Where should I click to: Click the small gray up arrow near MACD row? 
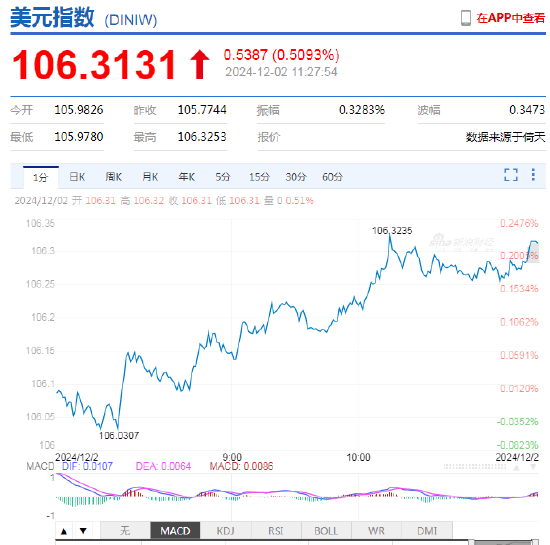click(x=516, y=467)
